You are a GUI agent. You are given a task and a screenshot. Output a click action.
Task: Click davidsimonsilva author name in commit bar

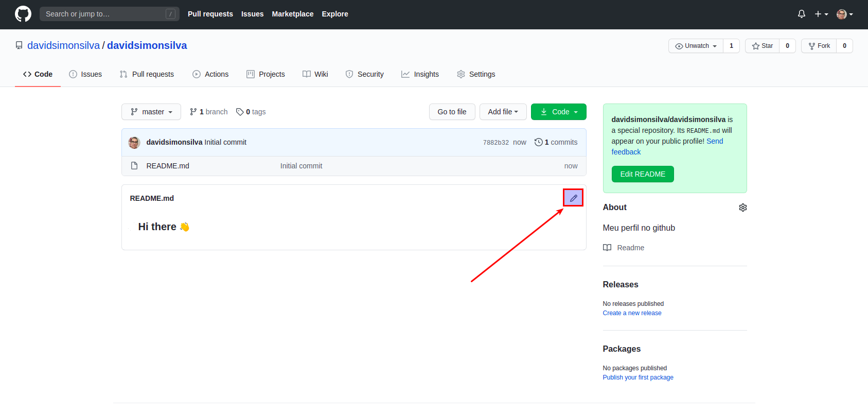click(x=174, y=142)
